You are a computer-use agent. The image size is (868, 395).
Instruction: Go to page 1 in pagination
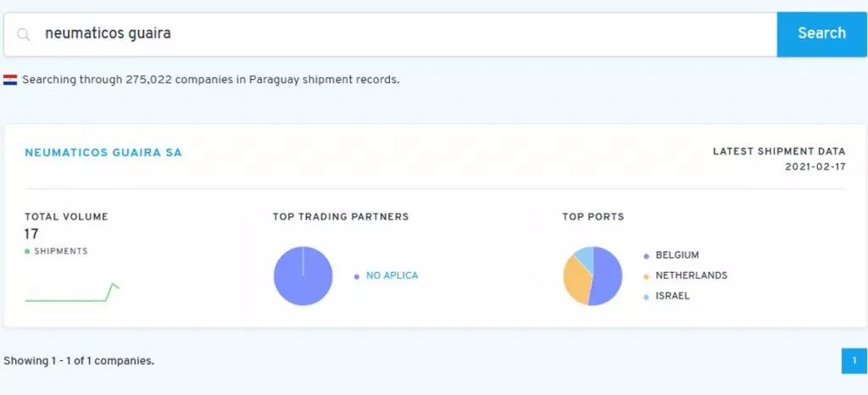point(854,360)
